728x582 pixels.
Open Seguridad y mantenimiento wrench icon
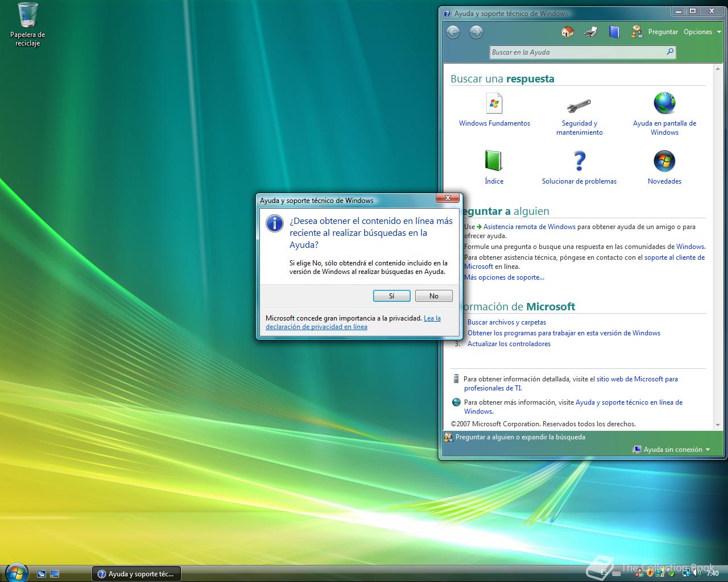pos(580,105)
